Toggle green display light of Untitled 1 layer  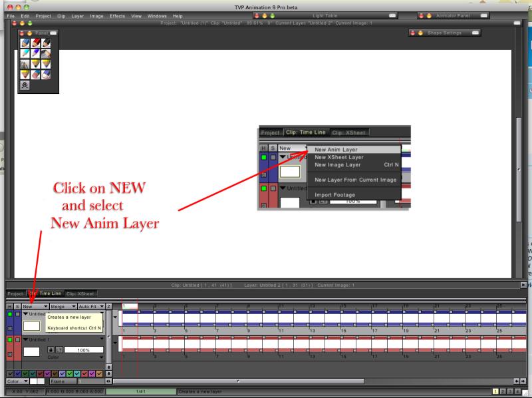tap(10, 339)
